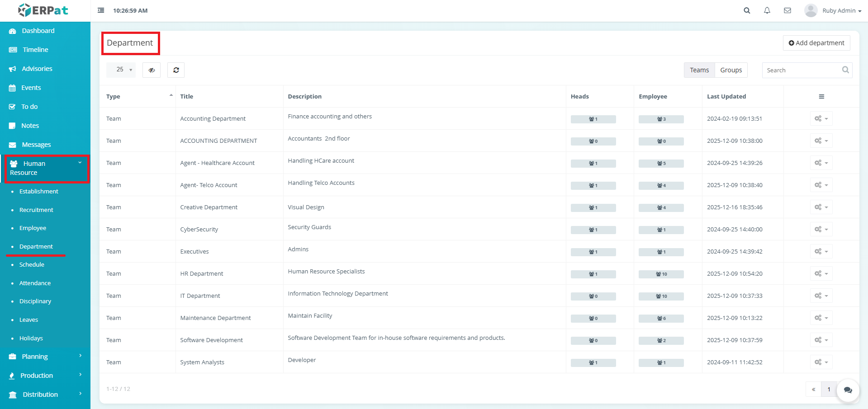Viewport: 868px width, 409px height.
Task: Expand the Planning sidebar menu
Action: tap(45, 357)
